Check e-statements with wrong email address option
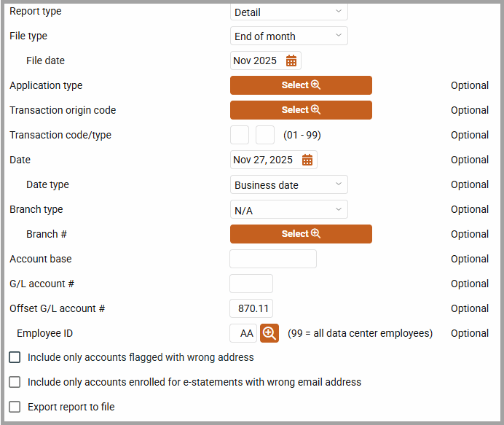The height and width of the screenshot is (425, 504). pyautogui.click(x=15, y=382)
